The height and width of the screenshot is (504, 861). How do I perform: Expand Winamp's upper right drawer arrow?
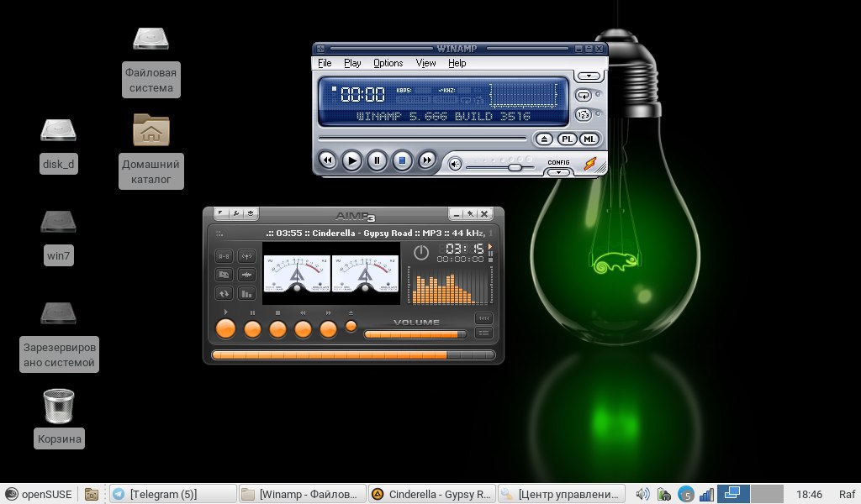589,76
